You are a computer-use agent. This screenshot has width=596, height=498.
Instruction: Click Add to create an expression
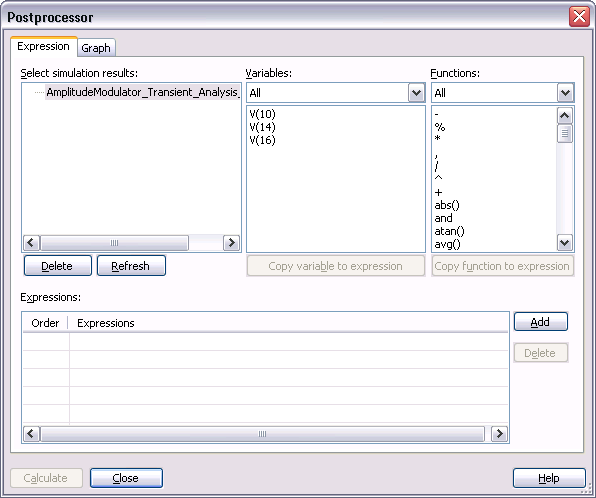(x=541, y=322)
